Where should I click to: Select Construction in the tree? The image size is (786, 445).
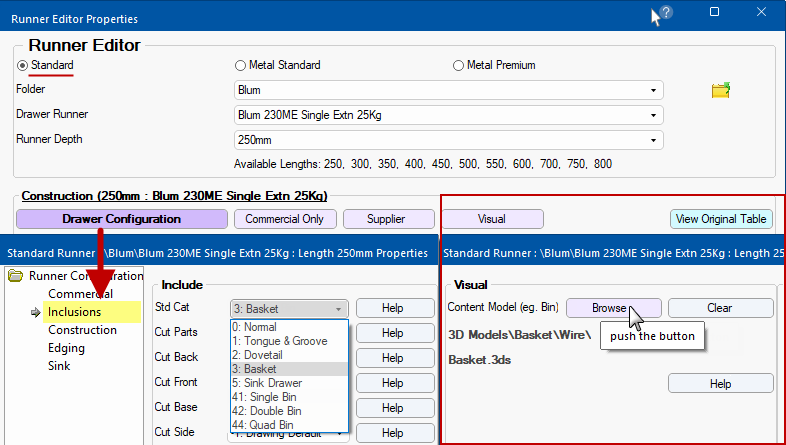point(82,330)
